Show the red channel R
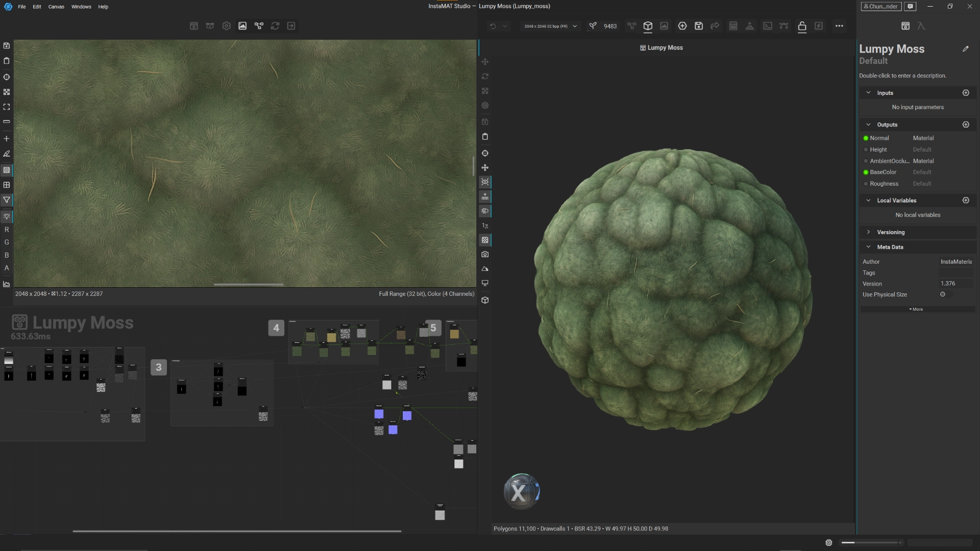The width and height of the screenshot is (980, 551). point(7,230)
